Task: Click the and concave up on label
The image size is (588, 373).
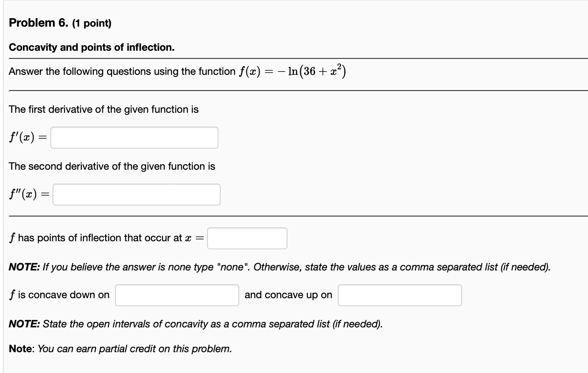Action: tap(288, 295)
